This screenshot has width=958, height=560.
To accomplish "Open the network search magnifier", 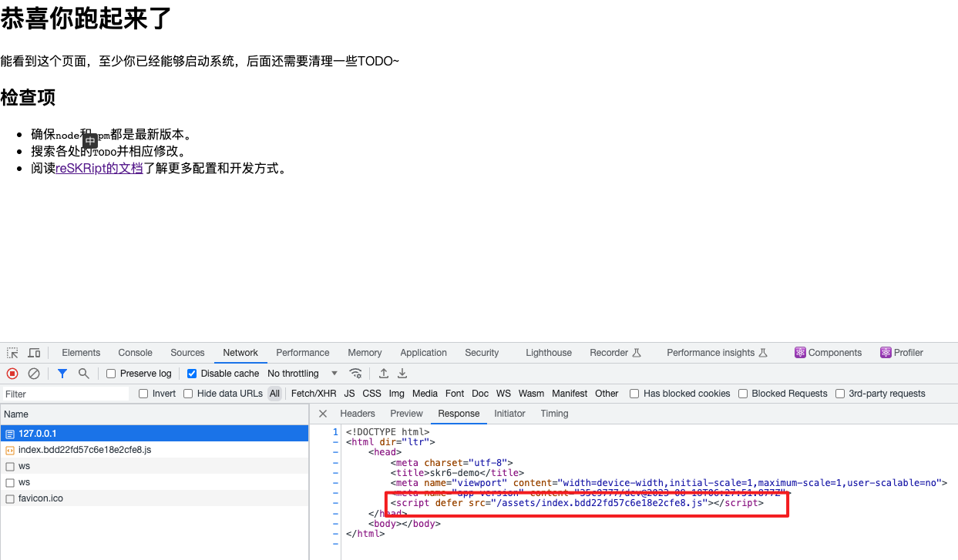I will pyautogui.click(x=83, y=374).
